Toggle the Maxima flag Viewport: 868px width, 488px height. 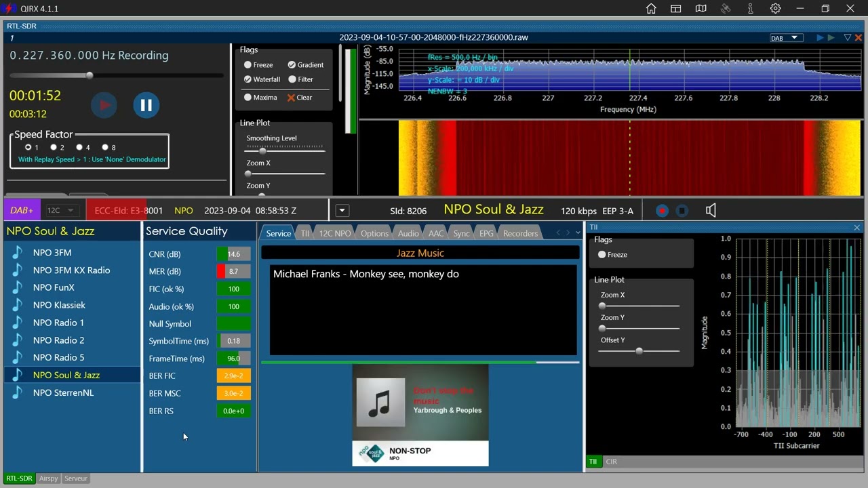click(x=248, y=98)
